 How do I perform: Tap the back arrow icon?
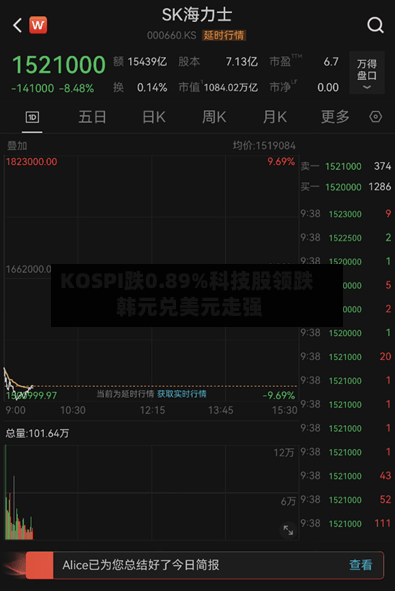[17, 25]
